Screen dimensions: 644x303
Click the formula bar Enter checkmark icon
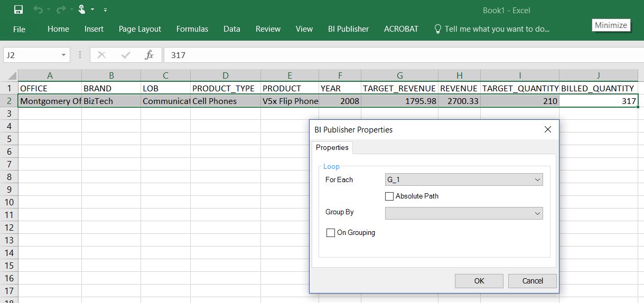click(126, 55)
